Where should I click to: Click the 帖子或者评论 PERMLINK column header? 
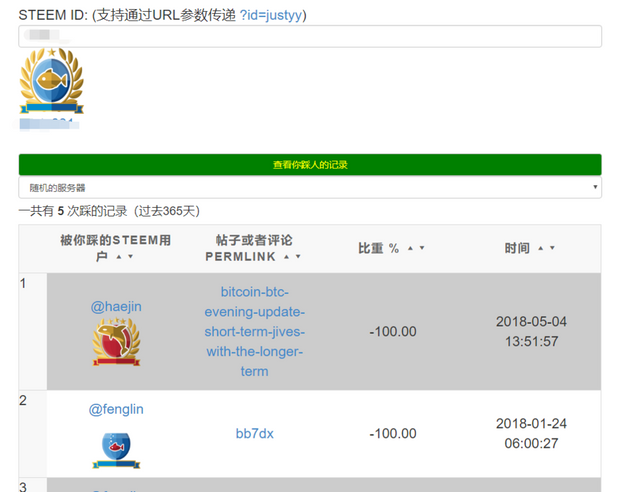254,248
